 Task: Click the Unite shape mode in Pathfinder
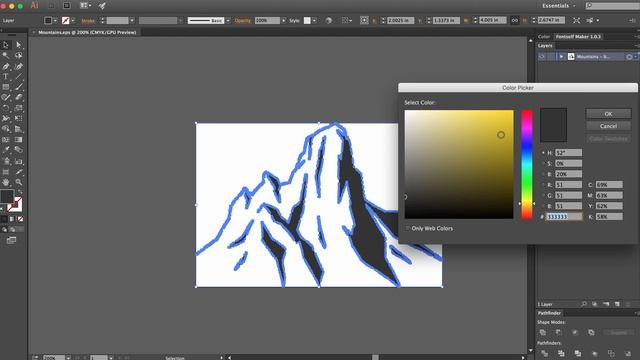[542, 333]
